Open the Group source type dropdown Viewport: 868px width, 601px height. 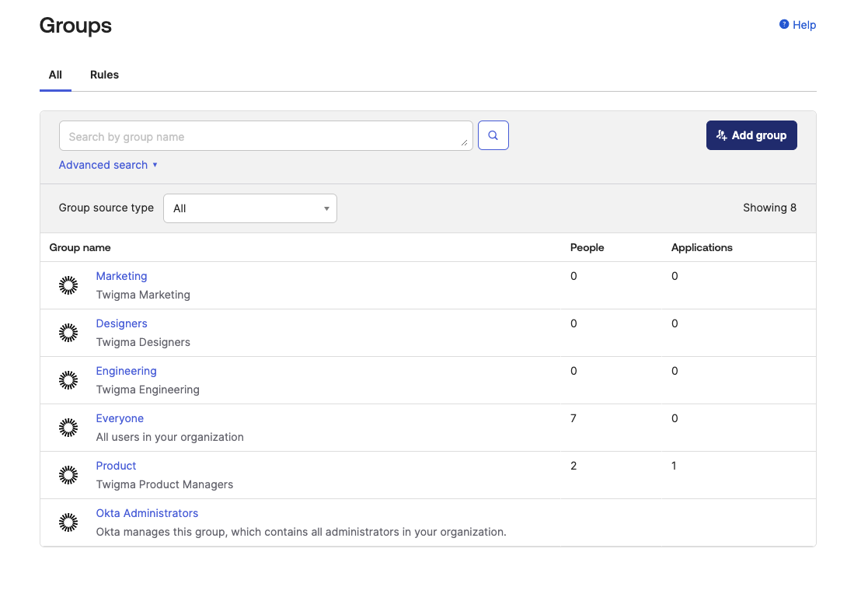(x=249, y=208)
